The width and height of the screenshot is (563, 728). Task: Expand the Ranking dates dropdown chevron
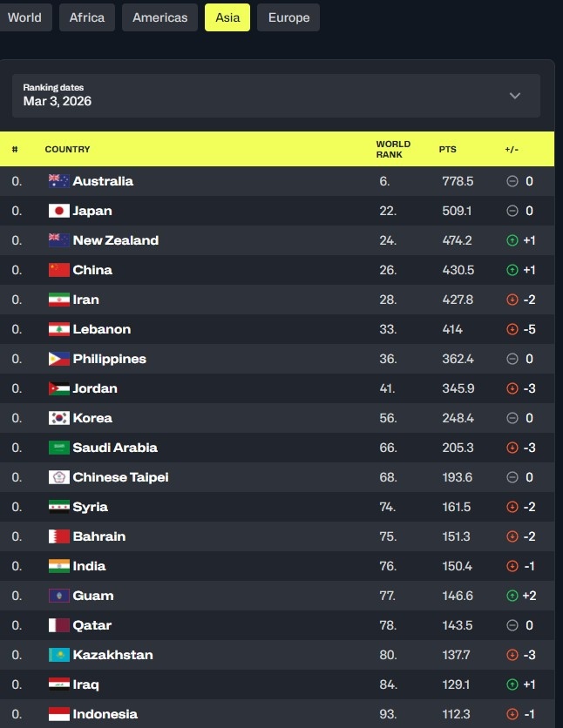515,96
